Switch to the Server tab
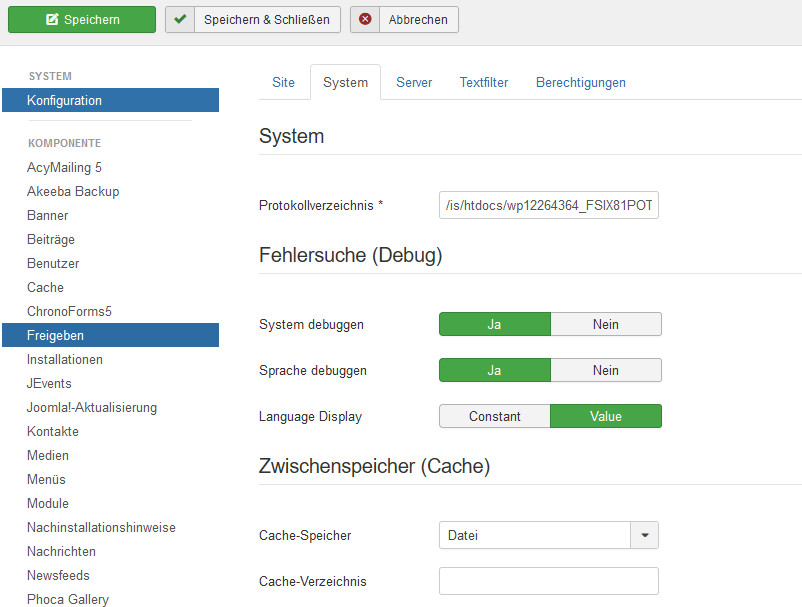Image resolution: width=802 pixels, height=607 pixels. coord(414,82)
